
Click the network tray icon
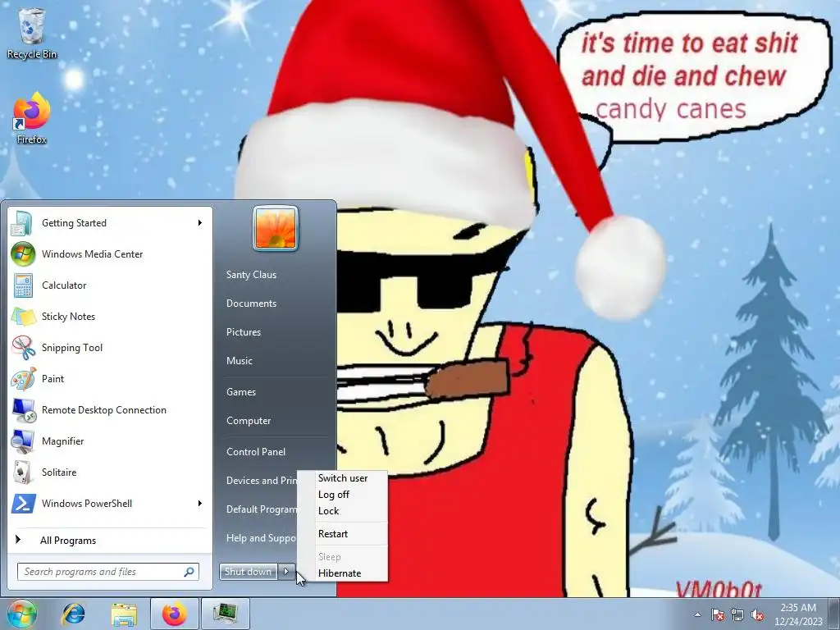coord(737,614)
